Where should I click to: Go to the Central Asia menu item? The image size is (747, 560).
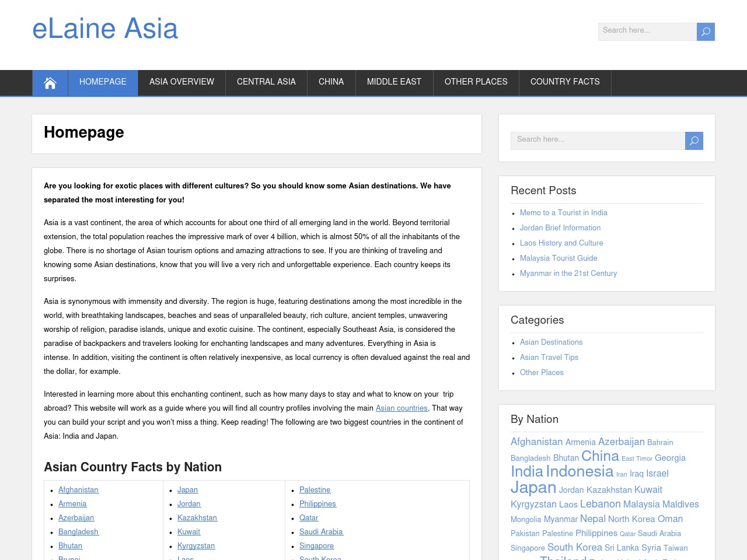[x=266, y=82]
